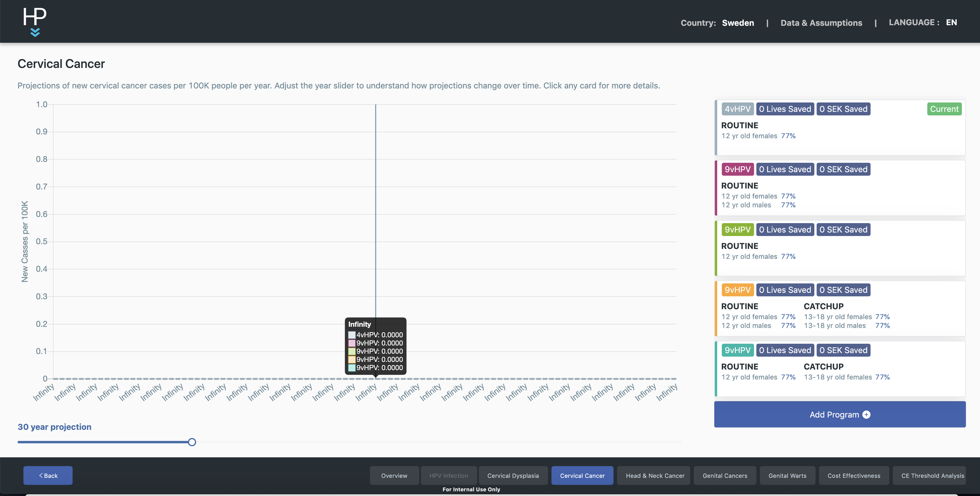Click the teal 9vHPV program badge
The height and width of the screenshot is (496, 980).
737,350
